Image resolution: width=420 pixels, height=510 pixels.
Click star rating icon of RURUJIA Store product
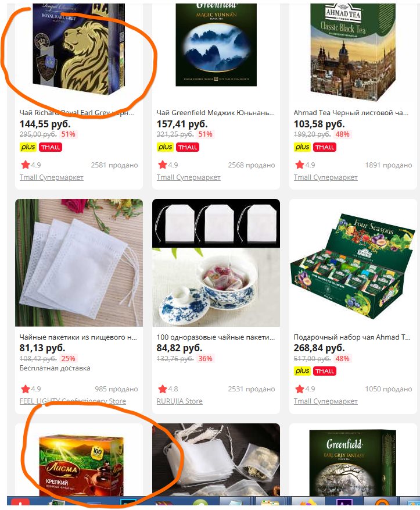163,388
